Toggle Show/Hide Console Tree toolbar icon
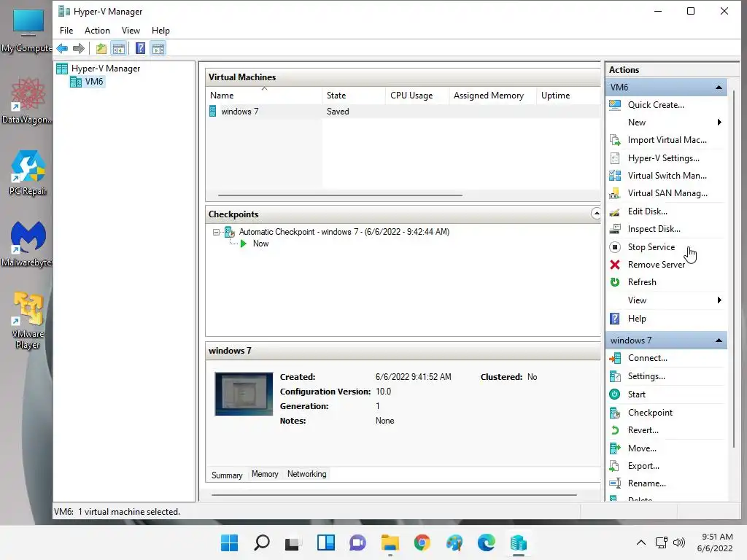 click(119, 48)
